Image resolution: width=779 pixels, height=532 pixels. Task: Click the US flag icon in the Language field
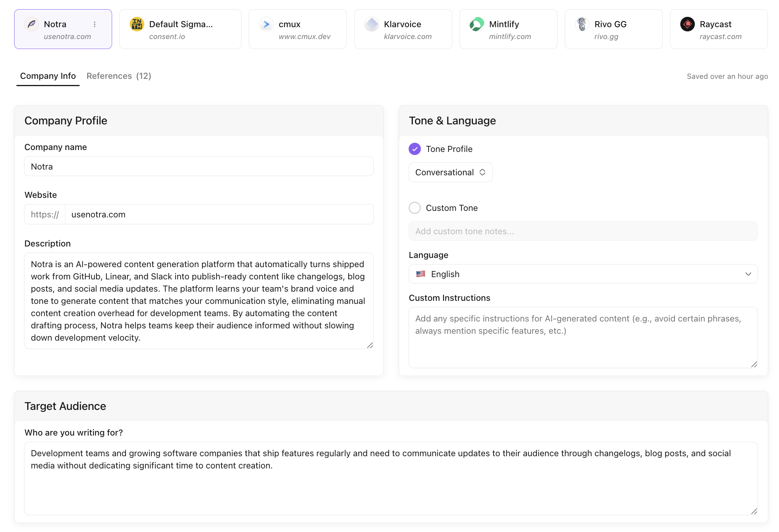(421, 274)
